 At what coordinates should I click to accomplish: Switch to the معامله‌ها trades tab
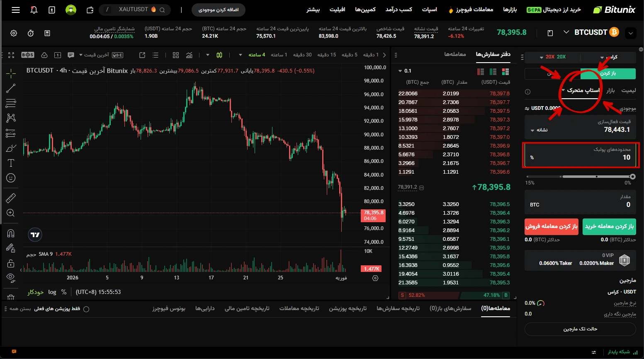pyautogui.click(x=455, y=54)
